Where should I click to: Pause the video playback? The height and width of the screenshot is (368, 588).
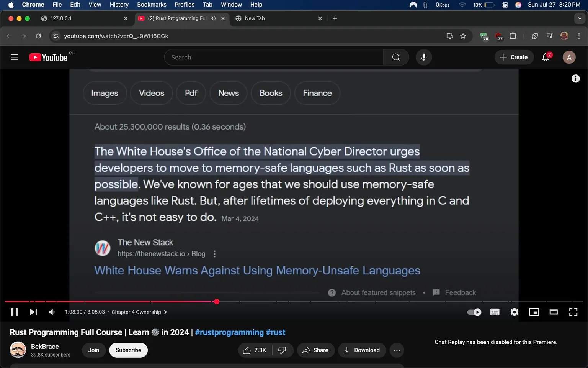15,312
